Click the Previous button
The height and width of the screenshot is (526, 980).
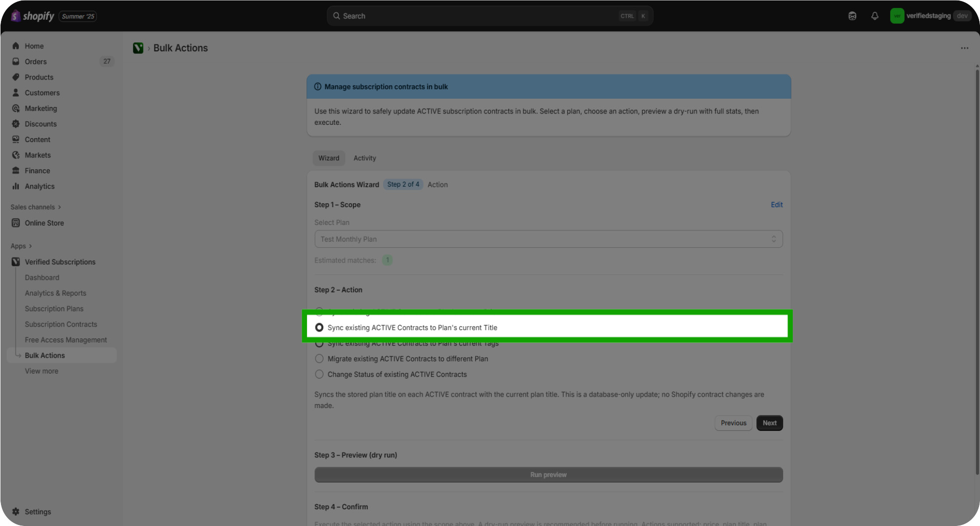pyautogui.click(x=734, y=423)
